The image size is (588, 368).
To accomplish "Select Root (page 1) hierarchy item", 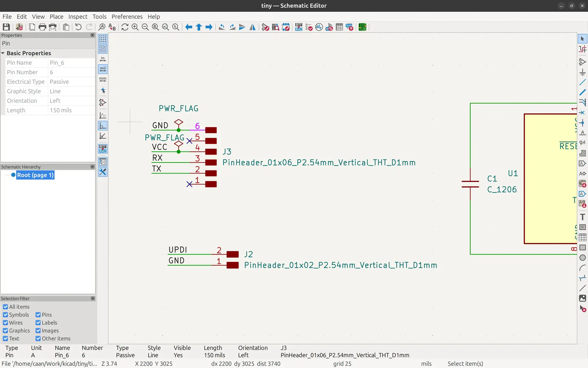I will click(x=35, y=175).
